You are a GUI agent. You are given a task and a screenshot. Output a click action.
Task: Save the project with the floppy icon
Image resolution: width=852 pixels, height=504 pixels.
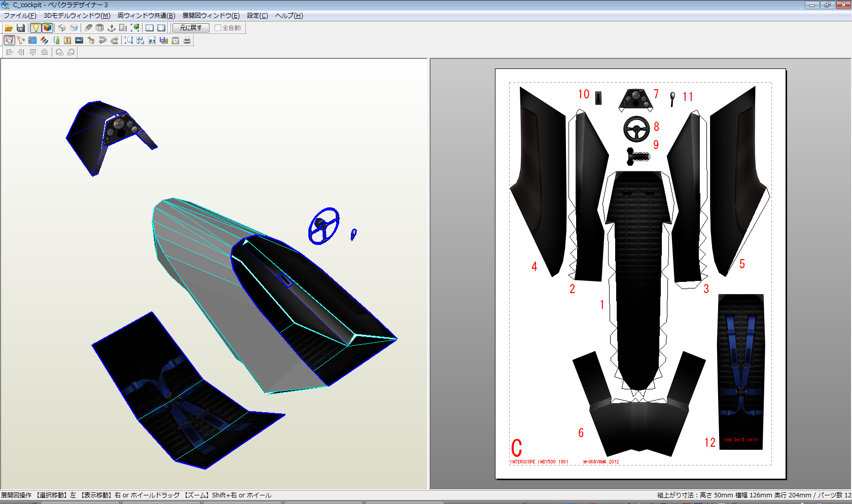(x=21, y=28)
